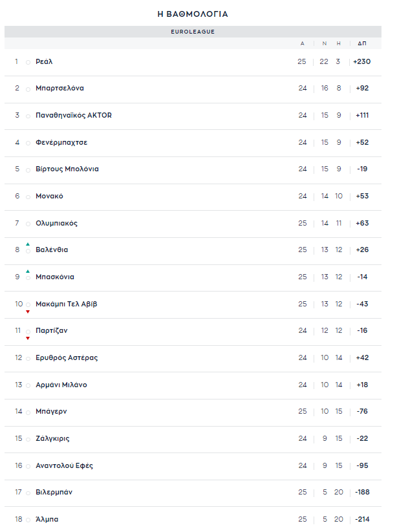Click the green up arrow beside Βαλένθια

point(28,244)
